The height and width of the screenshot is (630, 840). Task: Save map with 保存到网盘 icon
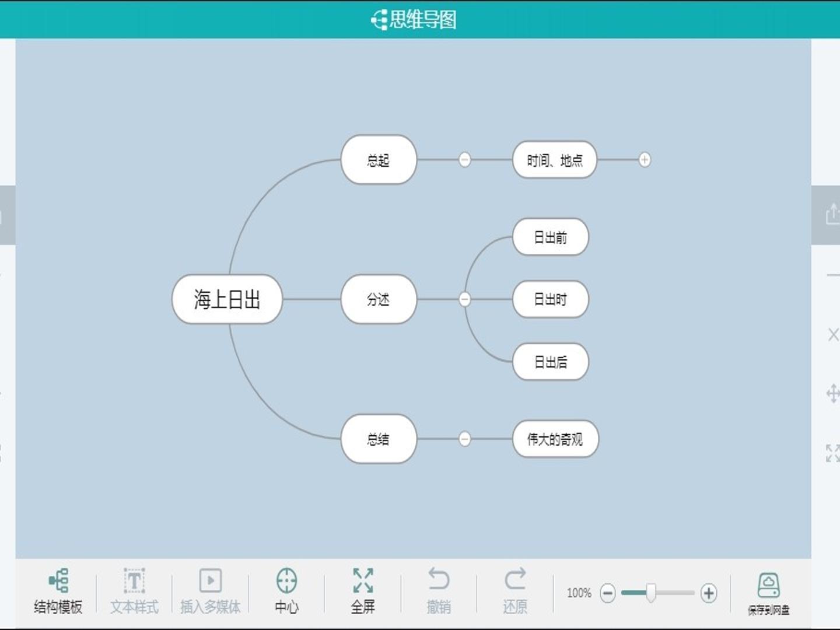point(769,585)
